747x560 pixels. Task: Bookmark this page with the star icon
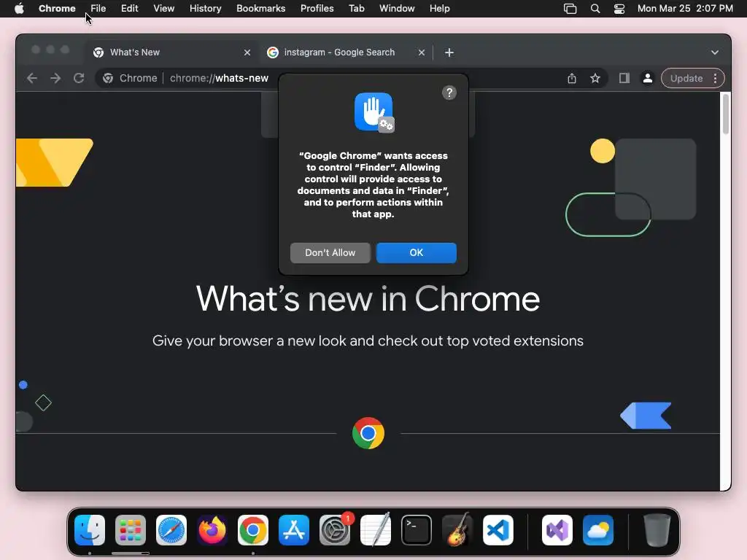[x=595, y=78]
